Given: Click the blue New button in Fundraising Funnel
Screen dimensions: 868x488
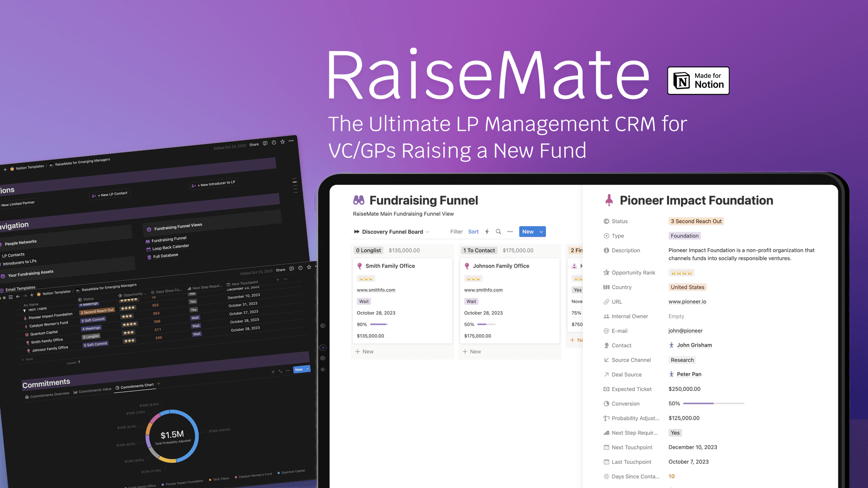Looking at the screenshot, I should pos(528,232).
